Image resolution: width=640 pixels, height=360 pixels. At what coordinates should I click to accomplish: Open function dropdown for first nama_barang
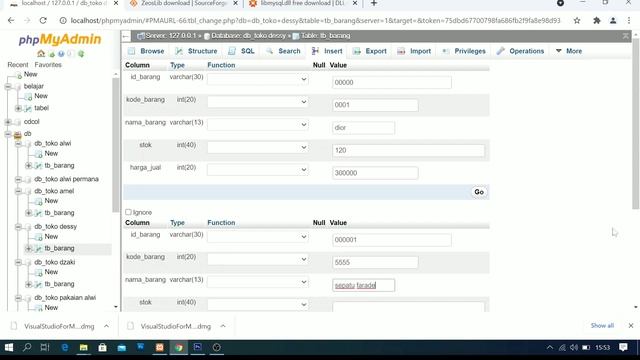pos(258,124)
